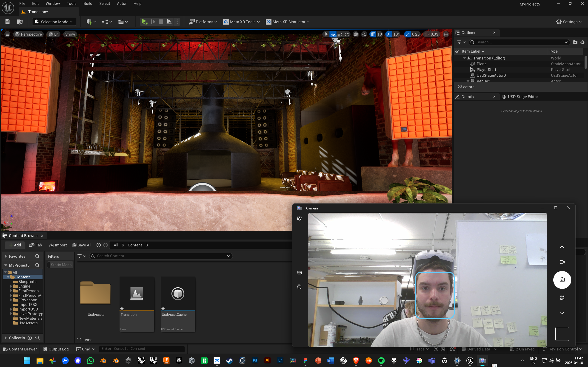Toggle rotation snapping in the viewport
588x367 pixels.
[x=389, y=34]
